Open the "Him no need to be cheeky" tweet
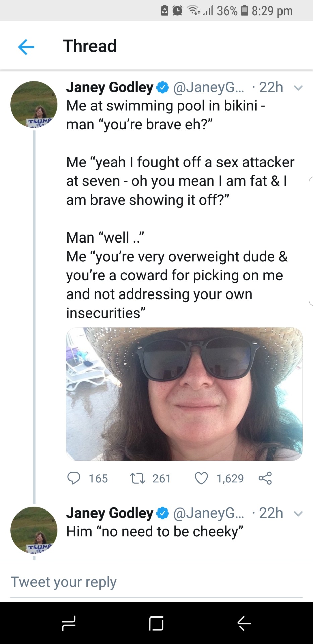The width and height of the screenshot is (313, 644). pyautogui.click(x=154, y=532)
